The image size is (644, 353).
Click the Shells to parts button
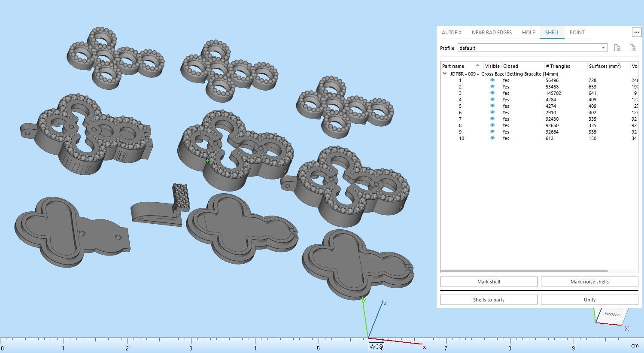[x=489, y=300]
